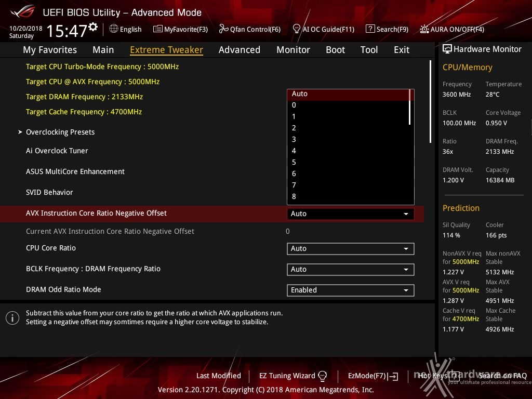Choose offset value 2 in the list
The width and height of the screenshot is (532, 399).
(349, 128)
